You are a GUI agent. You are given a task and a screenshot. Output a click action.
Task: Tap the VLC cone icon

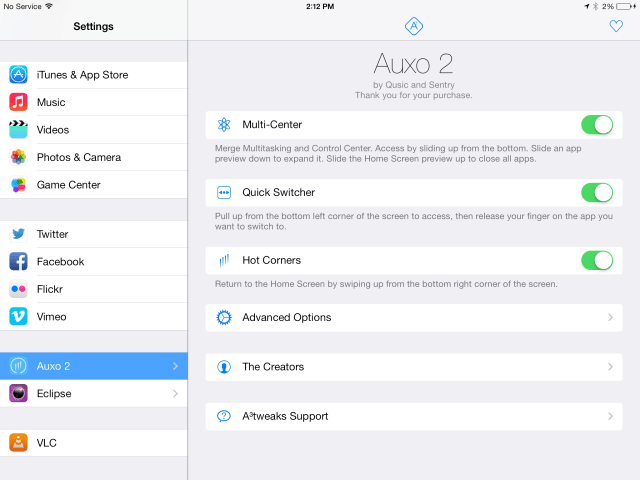[x=18, y=442]
